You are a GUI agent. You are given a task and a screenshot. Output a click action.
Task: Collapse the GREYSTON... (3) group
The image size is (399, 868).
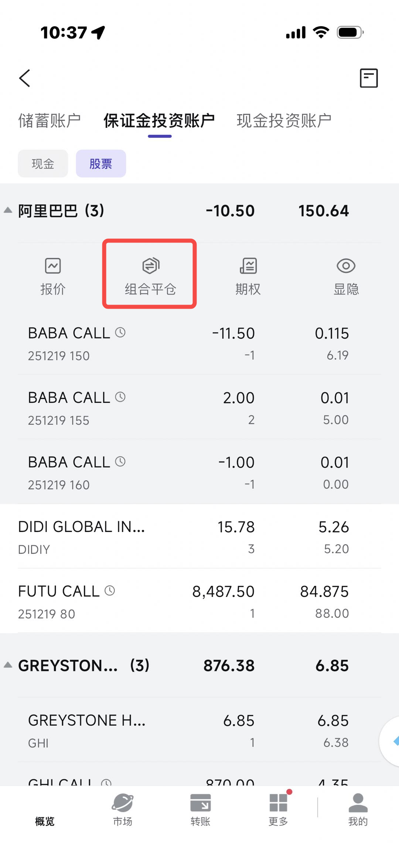pos(8,665)
